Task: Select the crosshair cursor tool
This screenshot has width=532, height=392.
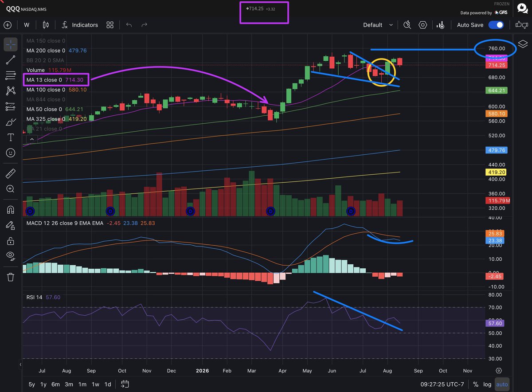Action: 11,44
